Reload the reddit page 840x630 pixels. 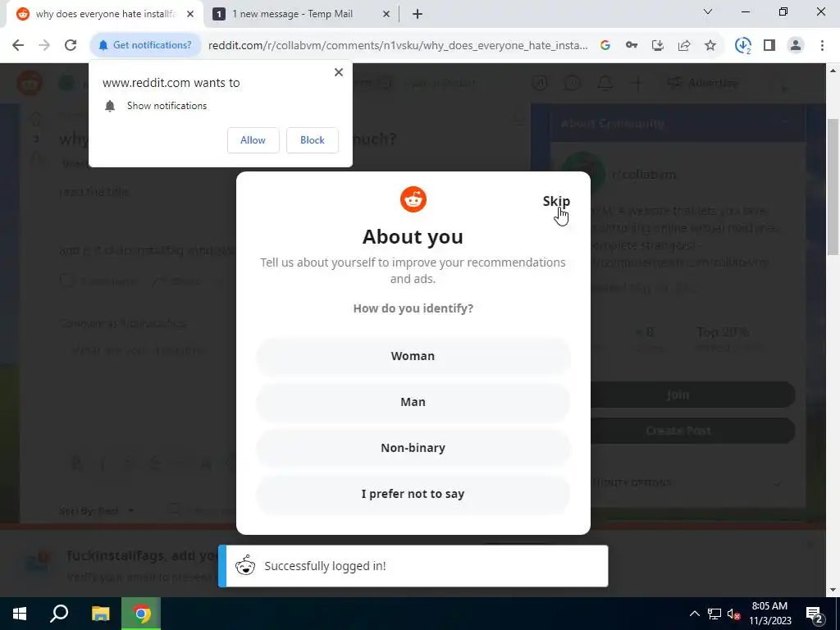click(71, 45)
